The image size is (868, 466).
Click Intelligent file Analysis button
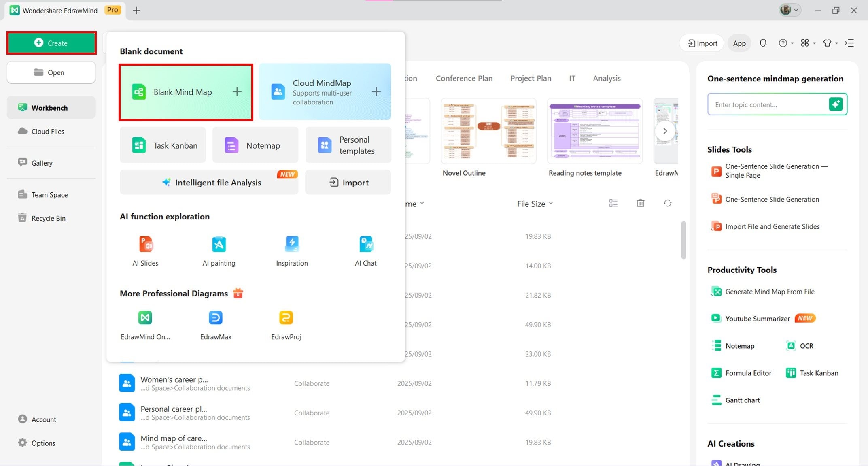tap(209, 182)
